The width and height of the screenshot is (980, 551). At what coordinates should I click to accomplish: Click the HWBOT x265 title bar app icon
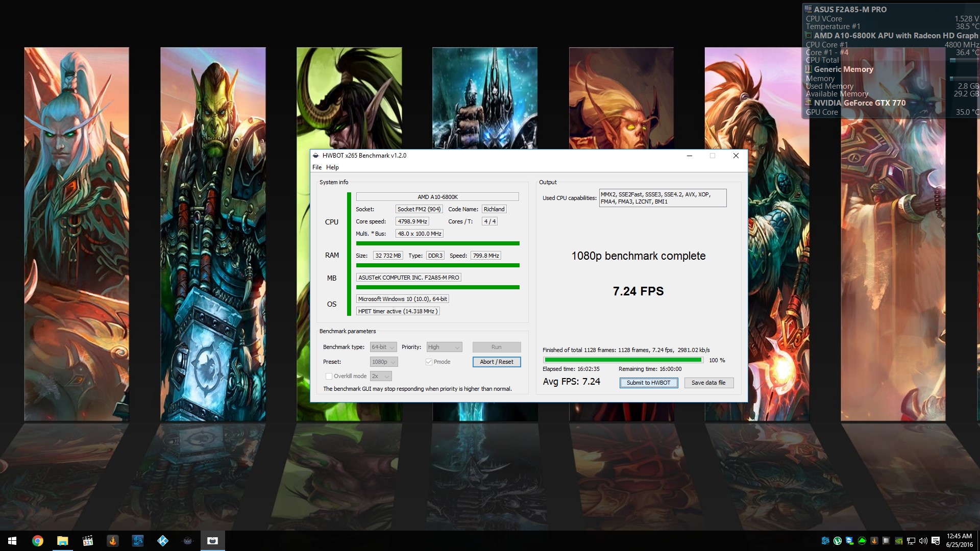[316, 156]
